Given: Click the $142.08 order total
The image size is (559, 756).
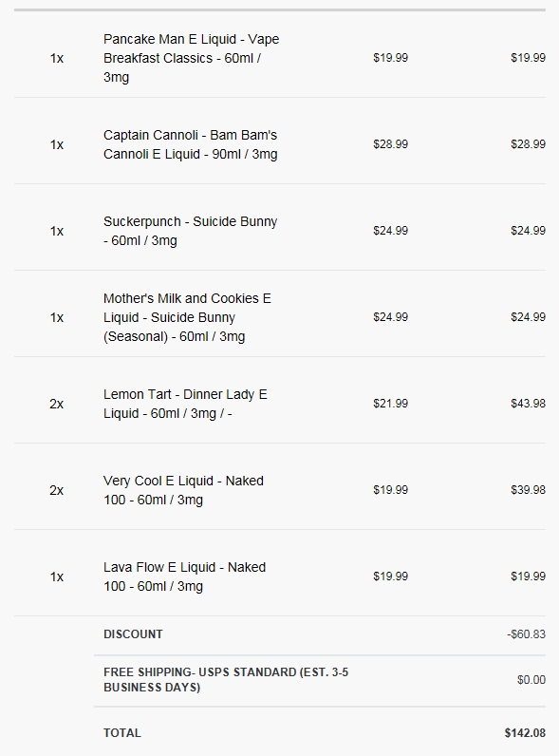Looking at the screenshot, I should click(525, 733).
